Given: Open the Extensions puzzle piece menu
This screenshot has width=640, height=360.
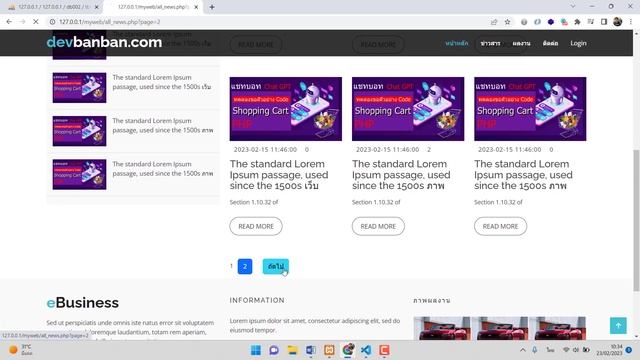Looking at the screenshot, I should click(x=577, y=22).
